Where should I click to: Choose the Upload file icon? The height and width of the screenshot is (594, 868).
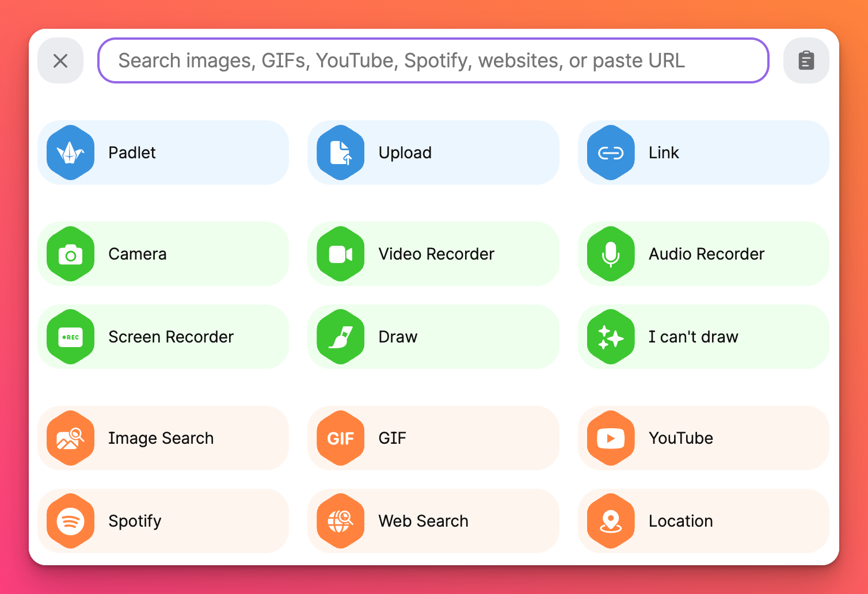pos(341,153)
